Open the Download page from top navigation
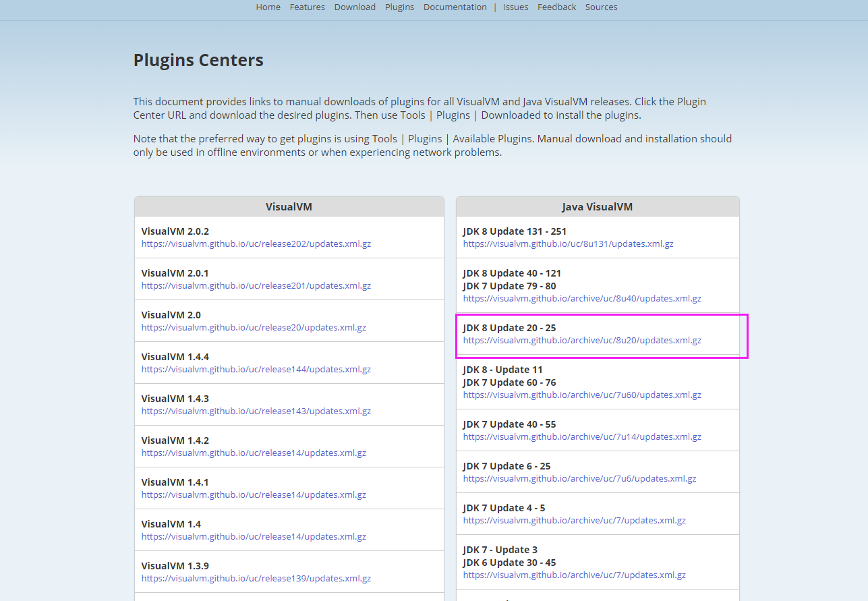Viewport: 868px width, 601px height. click(x=355, y=7)
